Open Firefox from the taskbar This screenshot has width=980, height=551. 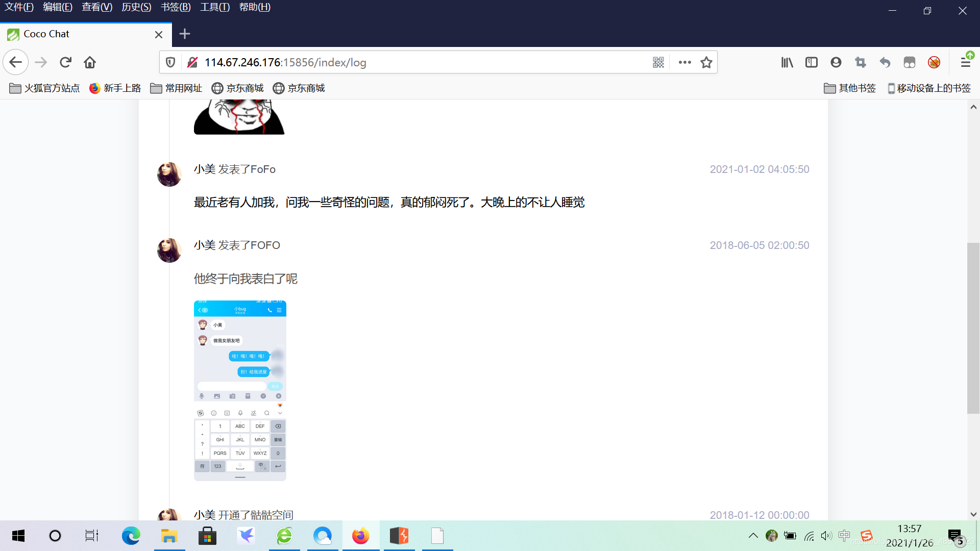point(361,536)
